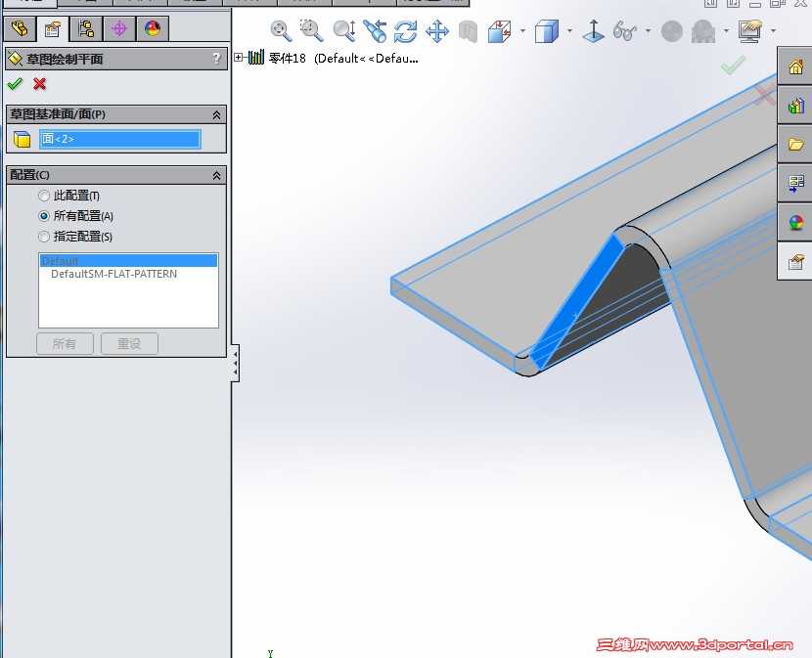Open SolidWorks Resources home icon
Image resolution: width=812 pixels, height=658 pixels.
point(795,66)
